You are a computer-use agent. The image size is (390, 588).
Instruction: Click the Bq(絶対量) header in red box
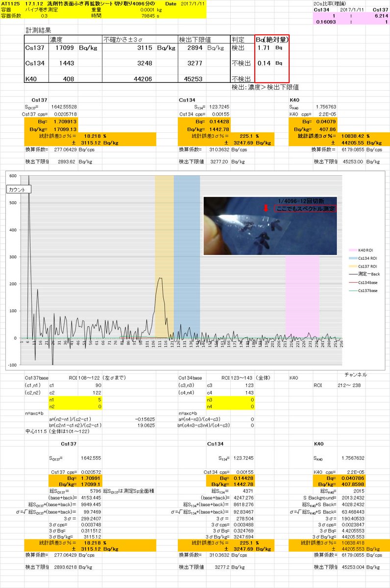point(272,39)
